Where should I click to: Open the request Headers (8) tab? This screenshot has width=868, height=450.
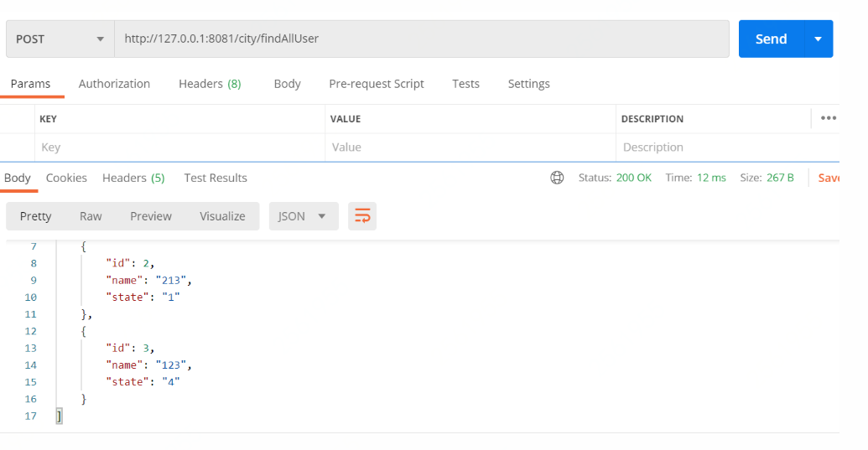point(210,84)
